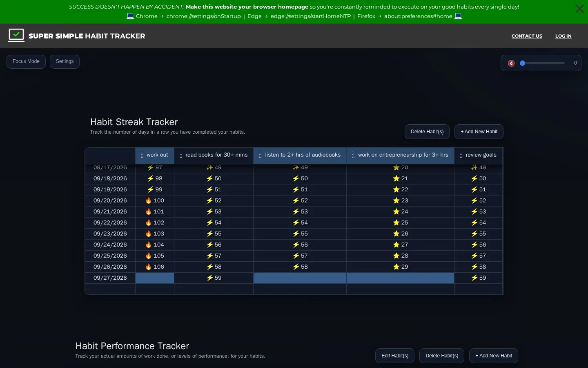Open Focus Mode

(26, 62)
